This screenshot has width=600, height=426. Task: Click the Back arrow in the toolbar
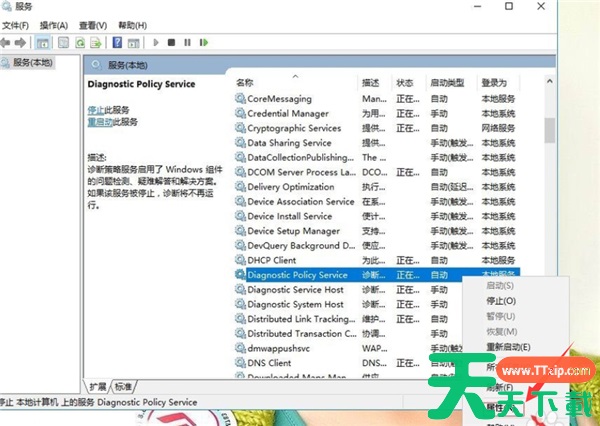click(8, 43)
